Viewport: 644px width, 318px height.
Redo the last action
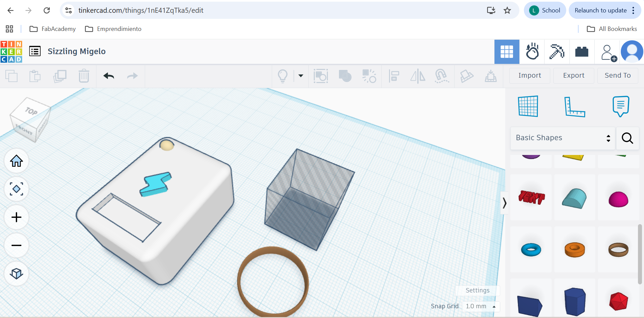132,76
